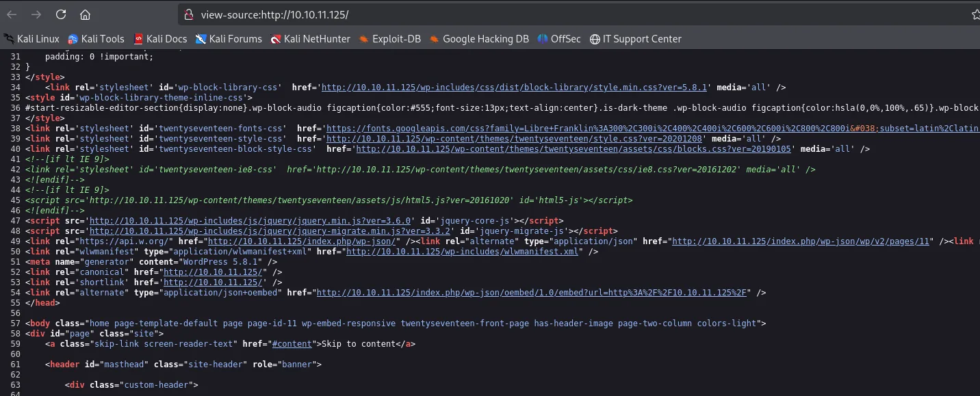The image size is (980, 396).
Task: Click the 'custom-header' class value on line 63
Action: pyautogui.click(x=156, y=384)
